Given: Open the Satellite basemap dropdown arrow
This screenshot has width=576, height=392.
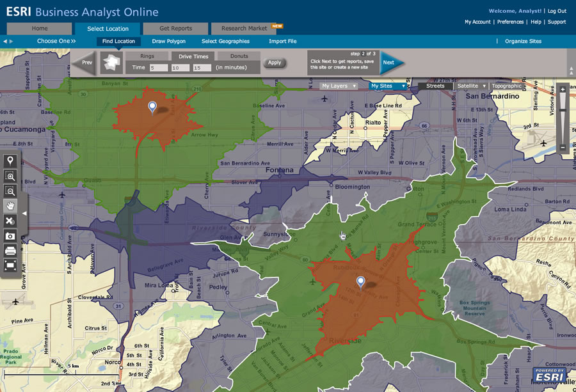Looking at the screenshot, I should 484,86.
